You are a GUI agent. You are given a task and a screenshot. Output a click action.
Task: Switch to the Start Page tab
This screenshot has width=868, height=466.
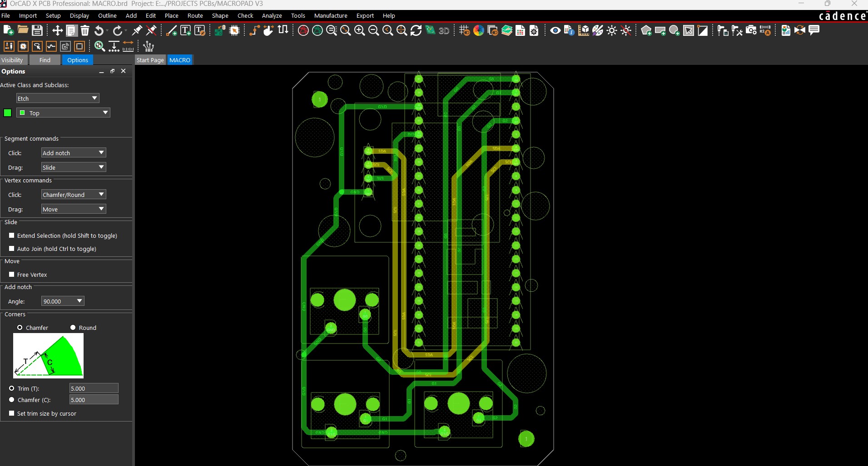150,60
